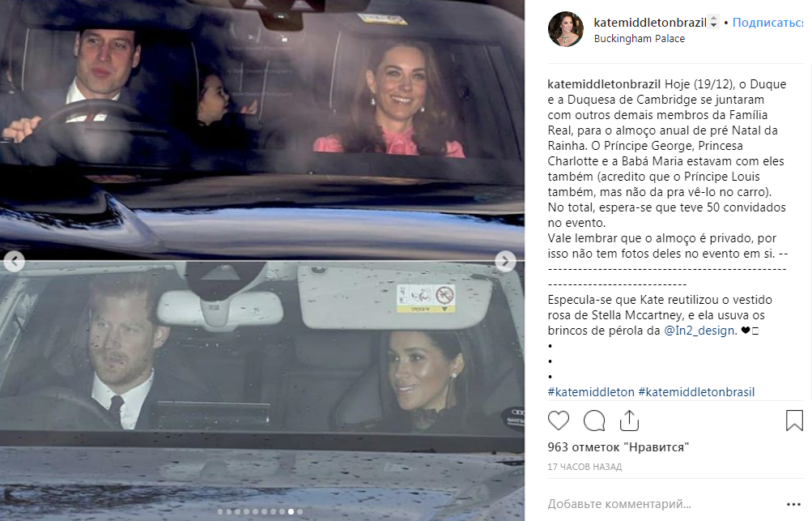Open comments via the speech bubble icon
The width and height of the screenshot is (812, 521).
(x=594, y=421)
